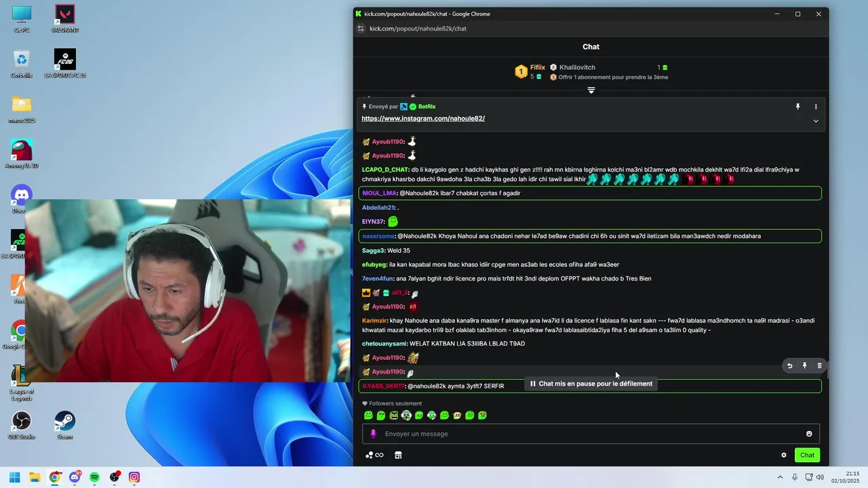This screenshot has height=488, width=868.
Task: Click the Chrome address bar URL
Action: coord(418,28)
